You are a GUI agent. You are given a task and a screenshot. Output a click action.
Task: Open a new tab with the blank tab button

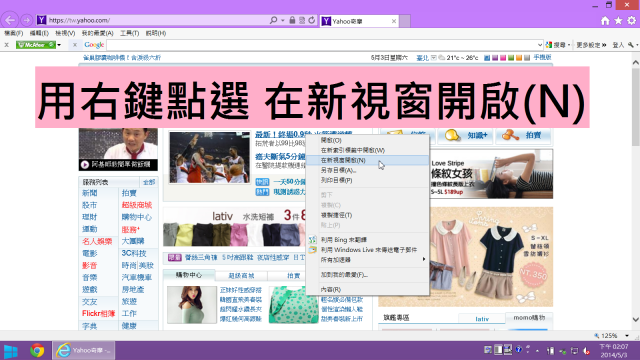pyautogui.click(x=404, y=21)
